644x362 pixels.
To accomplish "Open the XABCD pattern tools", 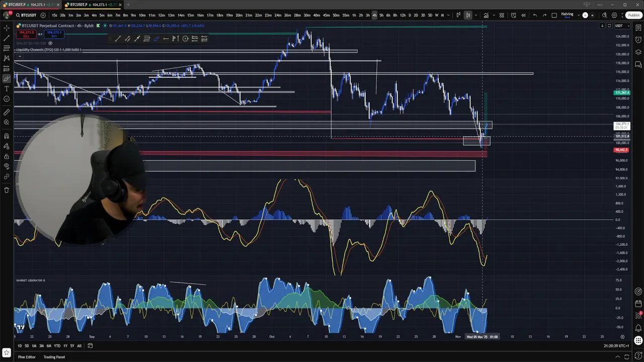I will click(7, 58).
